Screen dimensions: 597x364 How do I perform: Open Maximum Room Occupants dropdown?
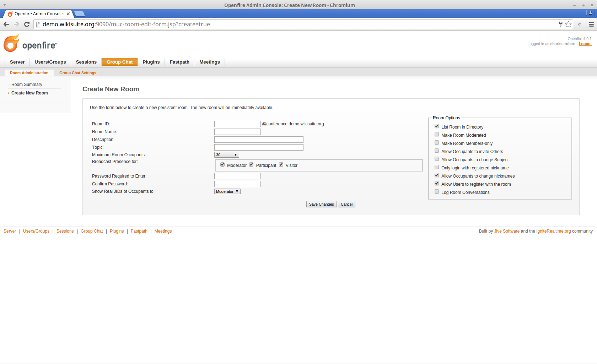226,155
